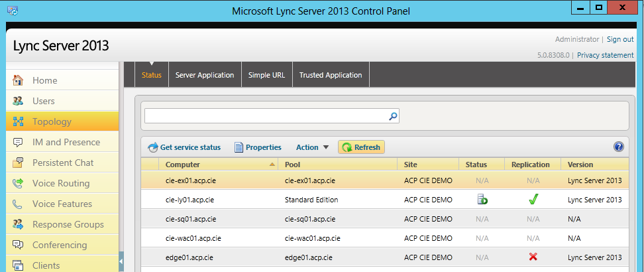Click the Voice Routing phone icon
The height and width of the screenshot is (272, 644).
(x=18, y=184)
